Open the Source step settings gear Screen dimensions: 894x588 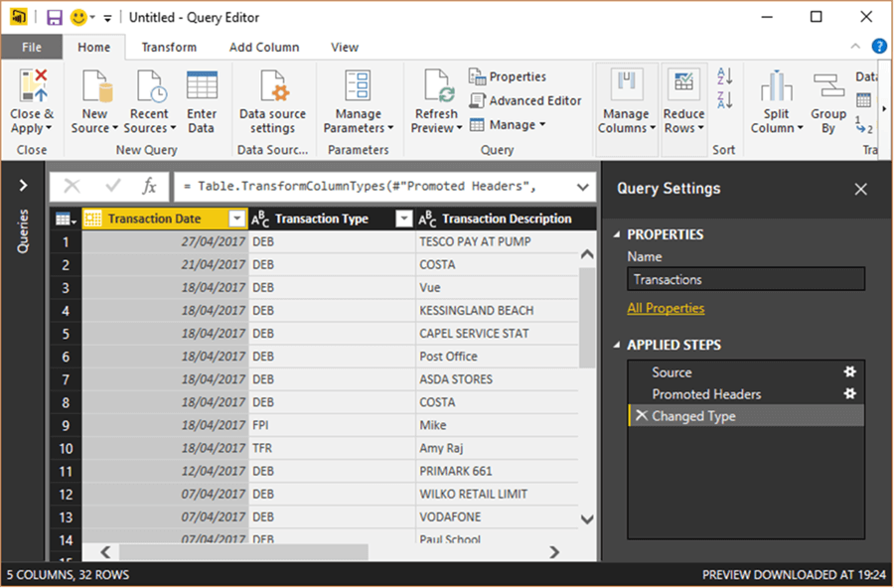(849, 372)
